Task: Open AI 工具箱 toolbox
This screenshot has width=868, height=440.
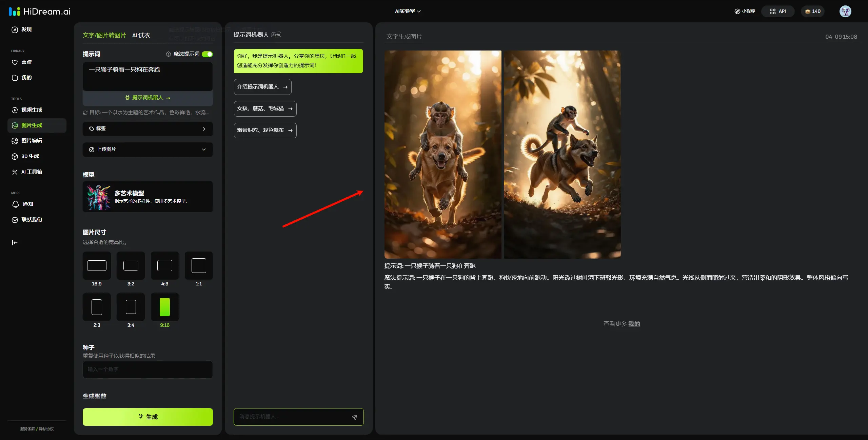Action: point(31,172)
